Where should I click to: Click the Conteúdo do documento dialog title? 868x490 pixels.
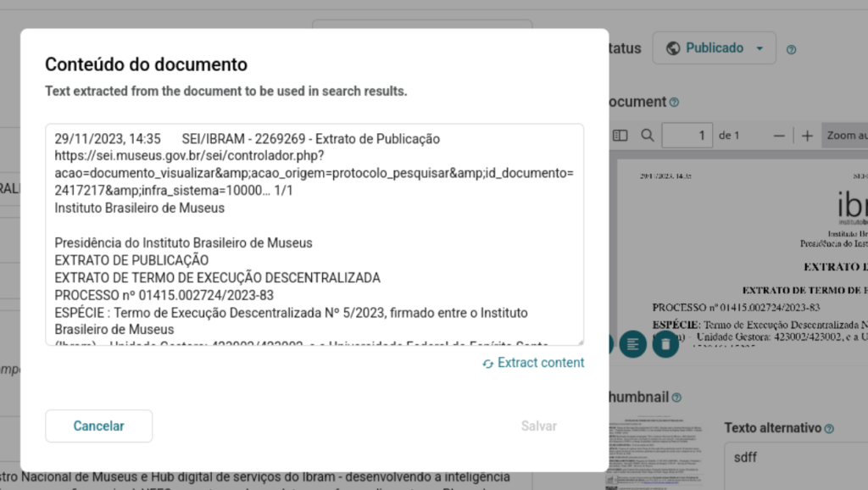coord(146,64)
